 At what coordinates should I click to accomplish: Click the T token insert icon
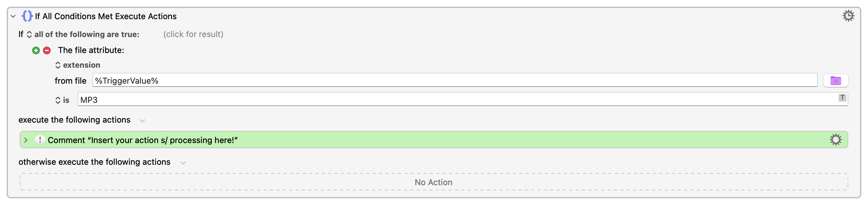[842, 98]
